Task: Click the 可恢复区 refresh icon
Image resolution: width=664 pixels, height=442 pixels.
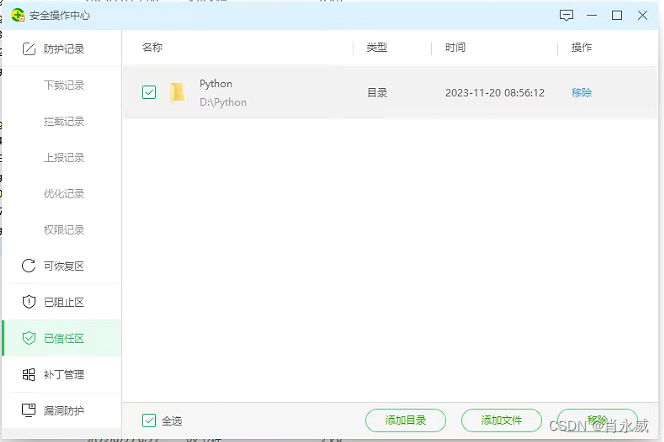Action: point(28,266)
